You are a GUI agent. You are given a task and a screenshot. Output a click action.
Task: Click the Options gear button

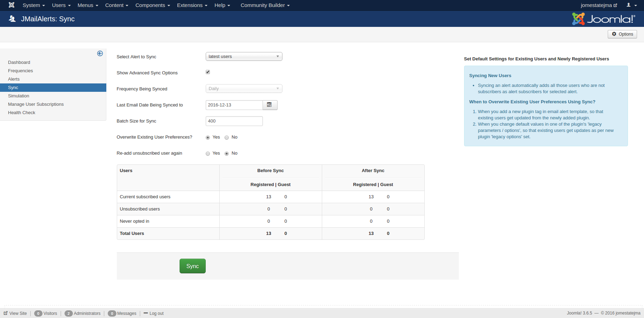(x=622, y=34)
